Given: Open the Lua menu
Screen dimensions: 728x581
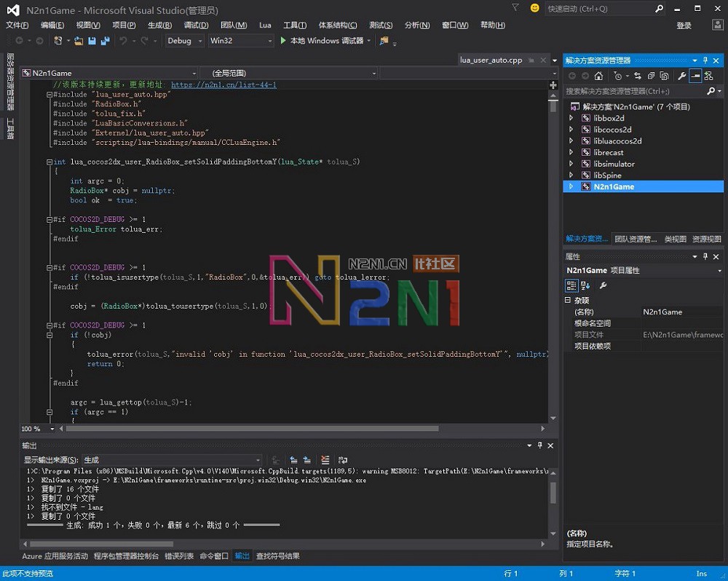Looking at the screenshot, I should (264, 24).
